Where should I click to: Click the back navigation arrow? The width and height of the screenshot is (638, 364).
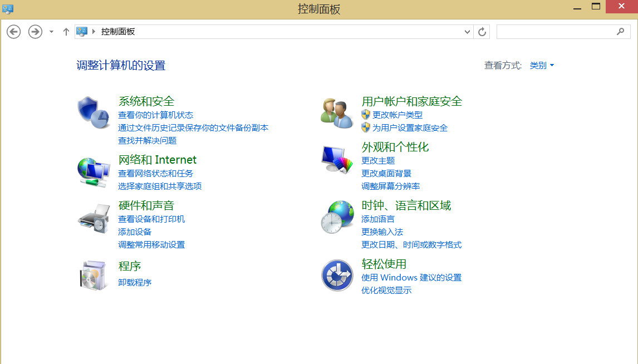pyautogui.click(x=13, y=32)
